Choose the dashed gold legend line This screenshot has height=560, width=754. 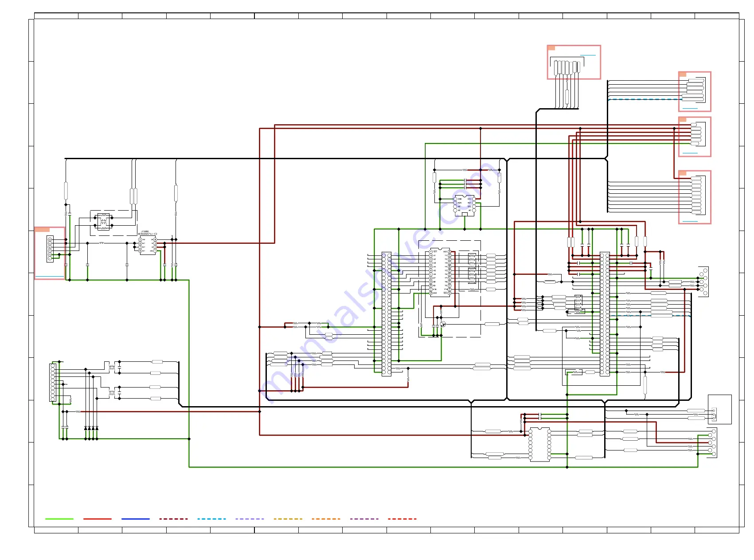[288, 519]
